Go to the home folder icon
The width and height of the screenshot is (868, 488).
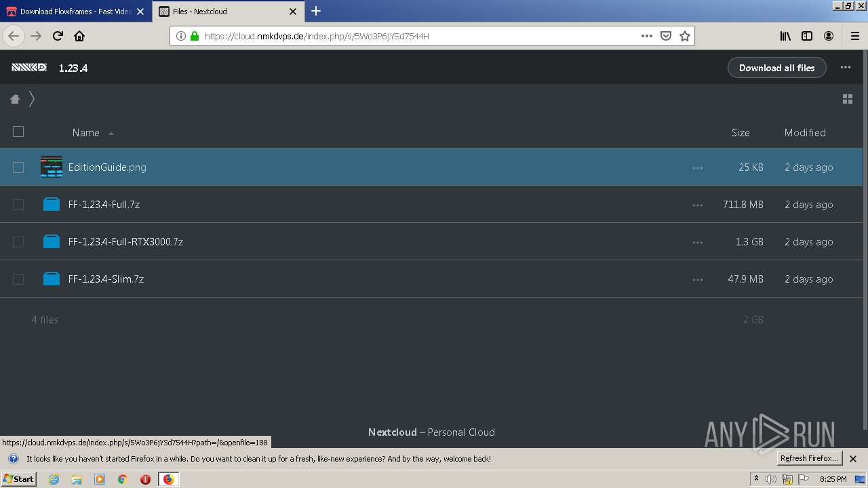click(15, 99)
